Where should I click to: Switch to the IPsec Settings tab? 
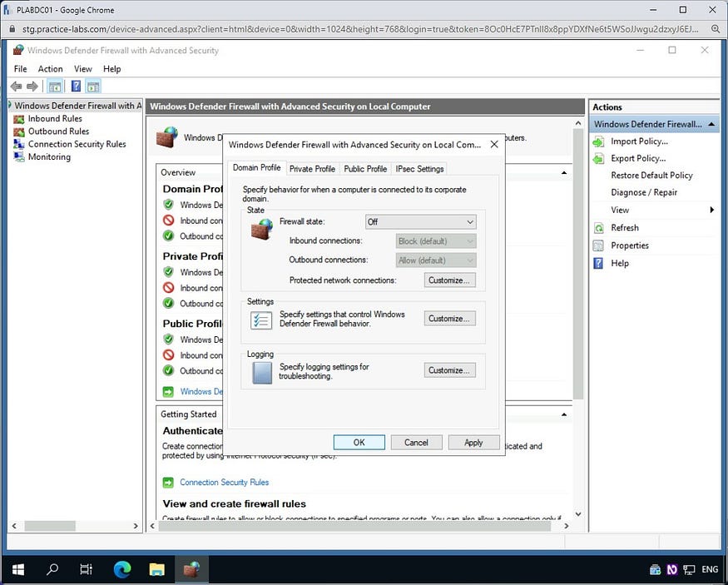[x=419, y=169]
